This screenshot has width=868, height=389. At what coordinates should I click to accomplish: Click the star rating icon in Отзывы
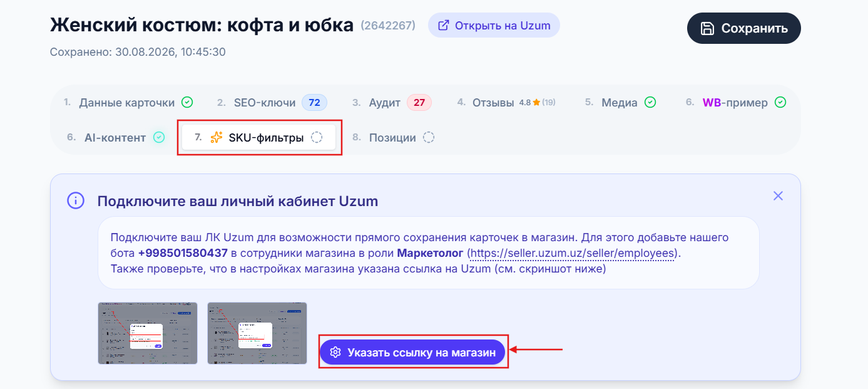click(536, 102)
